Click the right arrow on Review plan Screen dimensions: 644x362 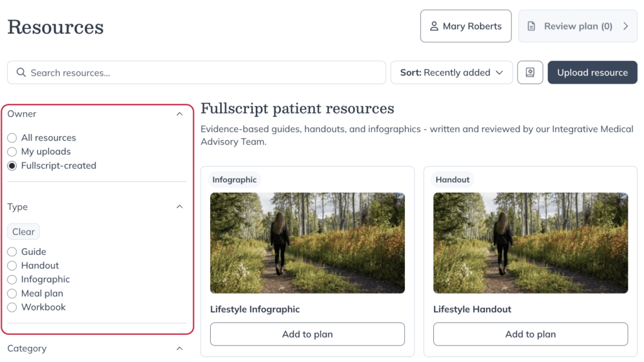[626, 26]
